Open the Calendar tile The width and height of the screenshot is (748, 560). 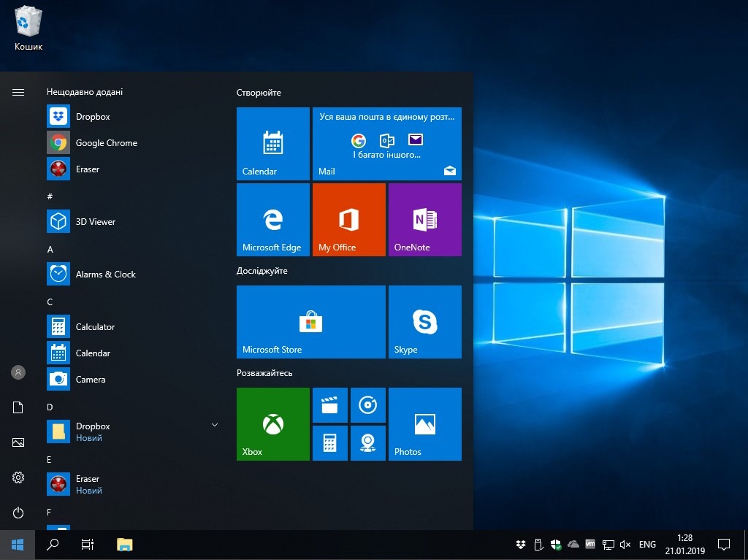pos(273,144)
